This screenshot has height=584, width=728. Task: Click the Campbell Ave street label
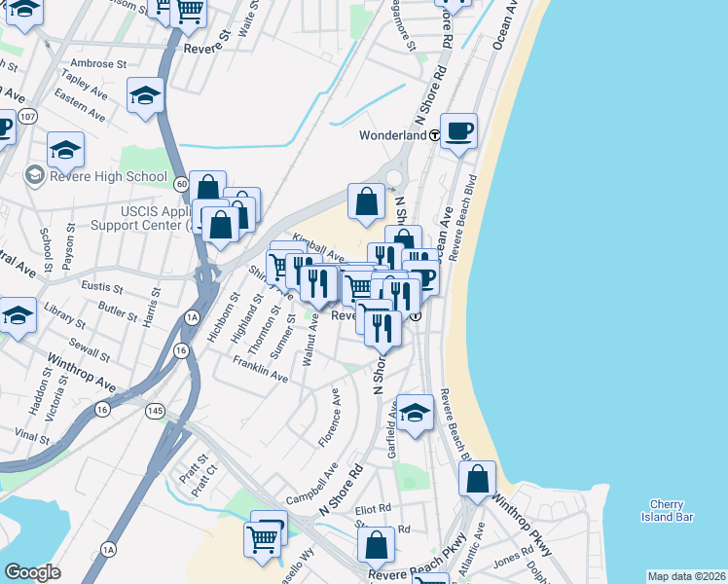(312, 484)
